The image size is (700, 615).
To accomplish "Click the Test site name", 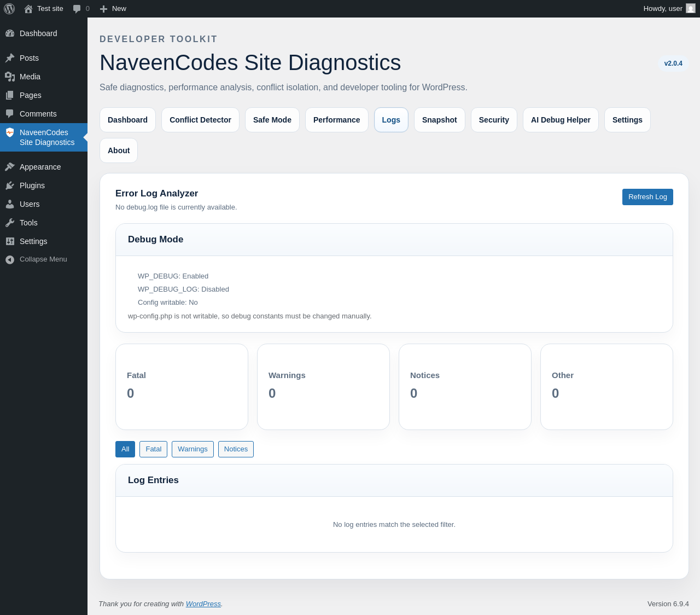I will (50, 9).
